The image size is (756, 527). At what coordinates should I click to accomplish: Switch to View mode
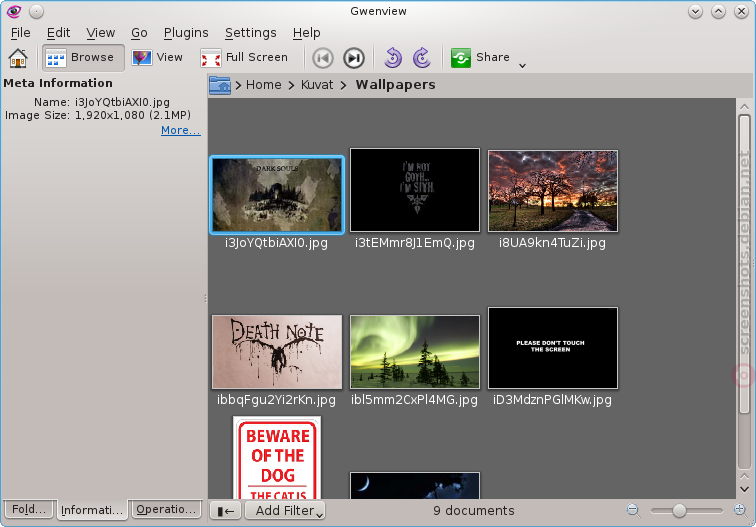[158, 57]
